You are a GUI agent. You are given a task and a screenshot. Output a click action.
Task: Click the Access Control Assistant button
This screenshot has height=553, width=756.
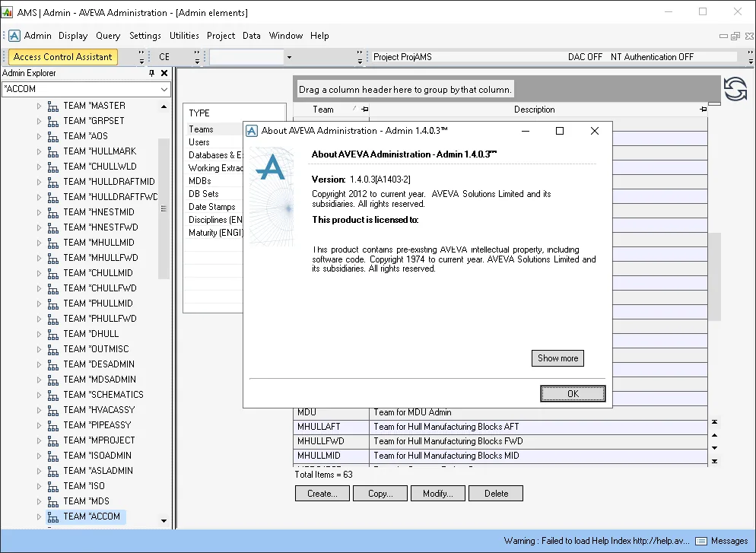tap(62, 57)
